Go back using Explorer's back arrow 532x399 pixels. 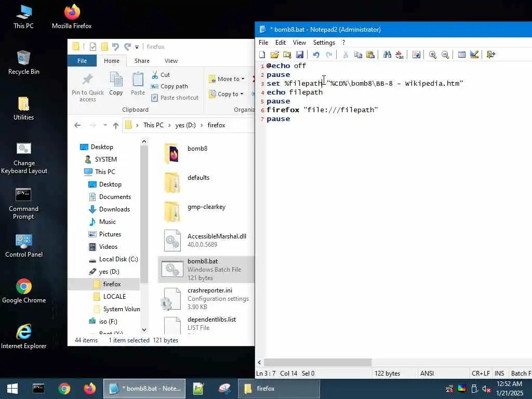(77, 125)
